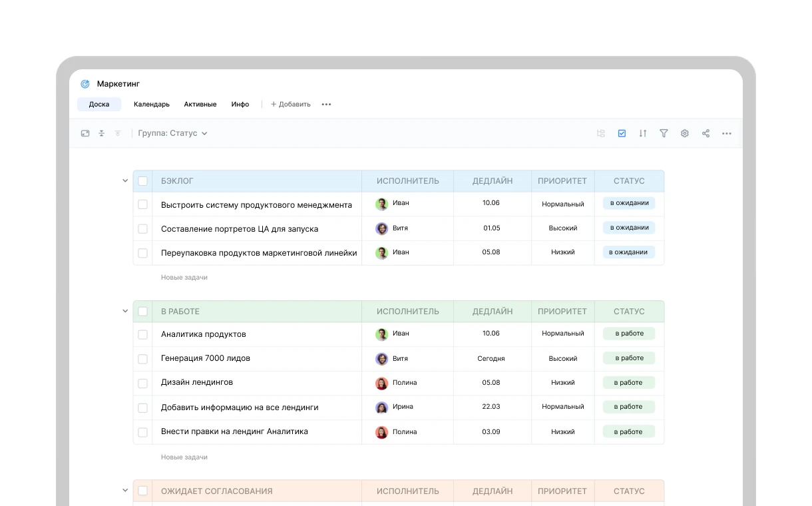This screenshot has width=812, height=506.
Task: Click the filter funnel icon
Action: (664, 133)
